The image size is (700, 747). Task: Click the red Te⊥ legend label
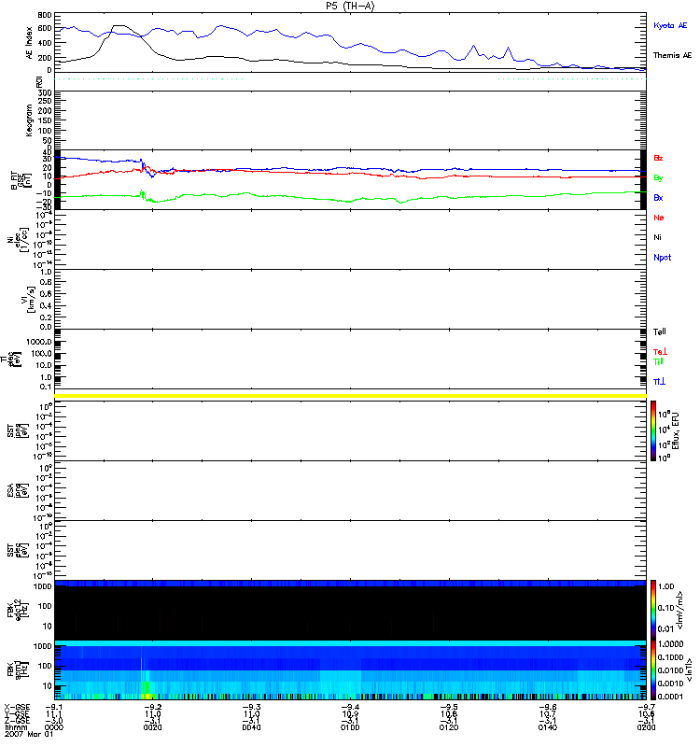(x=660, y=352)
